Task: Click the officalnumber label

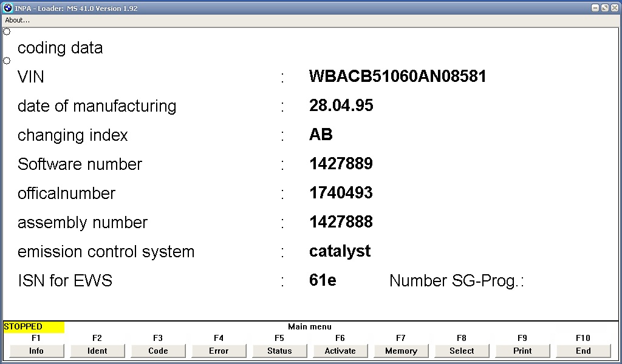Action: 66,194
